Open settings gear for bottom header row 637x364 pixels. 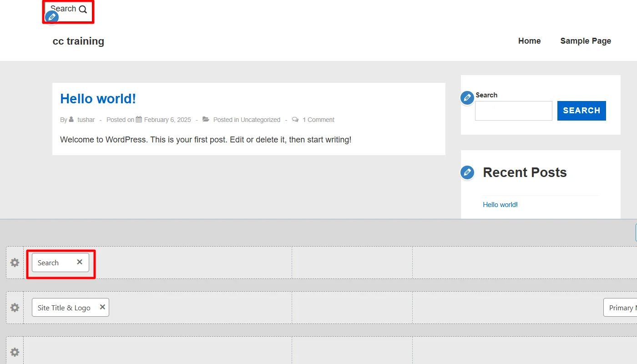pos(15,352)
